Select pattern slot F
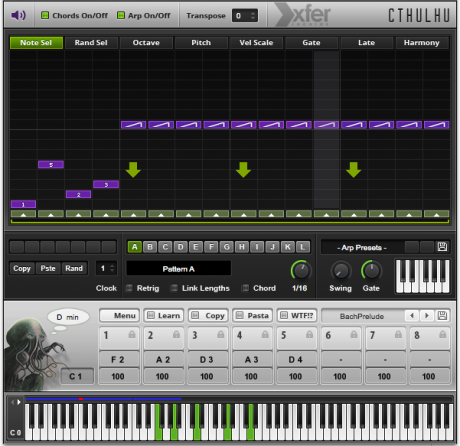Screen dimensions: 460x446 pyautogui.click(x=211, y=247)
